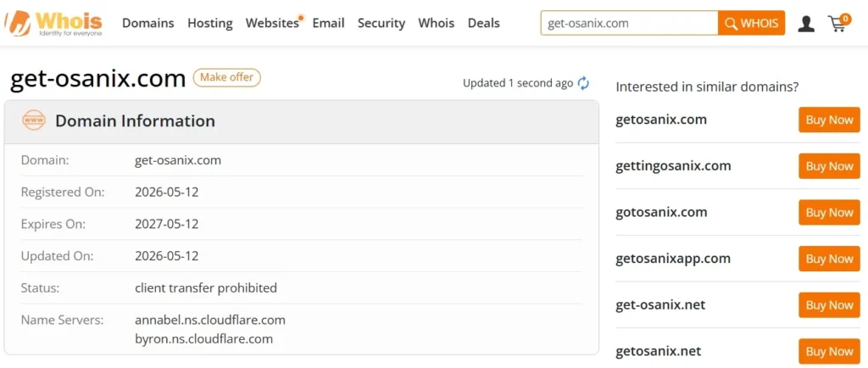Click the Status label
868x368 pixels.
tap(40, 287)
